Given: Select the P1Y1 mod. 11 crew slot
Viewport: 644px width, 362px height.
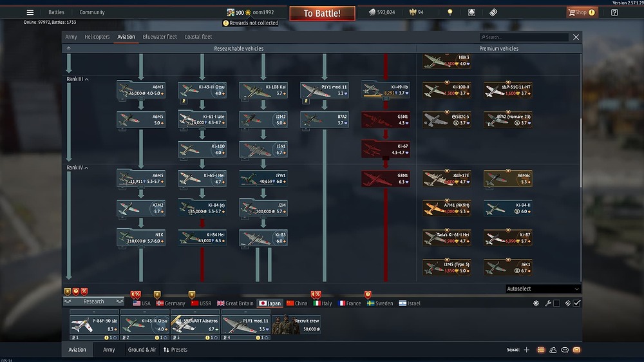Looking at the screenshot, I should 245,325.
